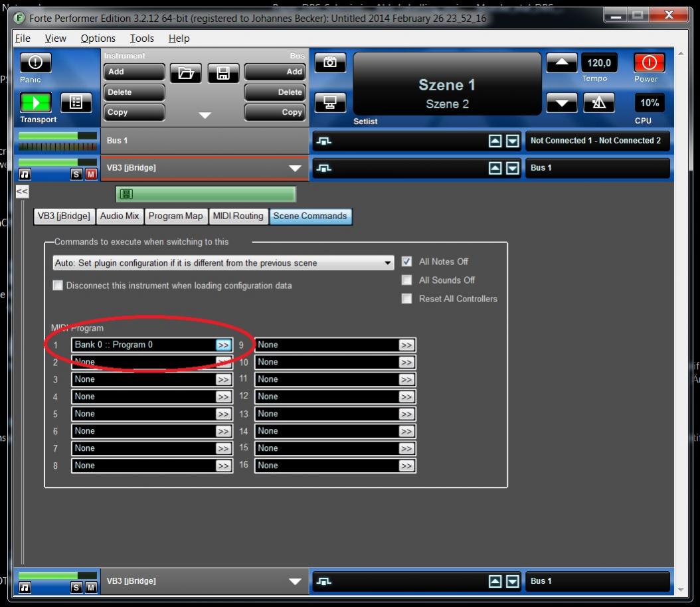Click the routing icon in the bottom VB3 strip
The height and width of the screenshot is (607, 700).
click(x=323, y=581)
